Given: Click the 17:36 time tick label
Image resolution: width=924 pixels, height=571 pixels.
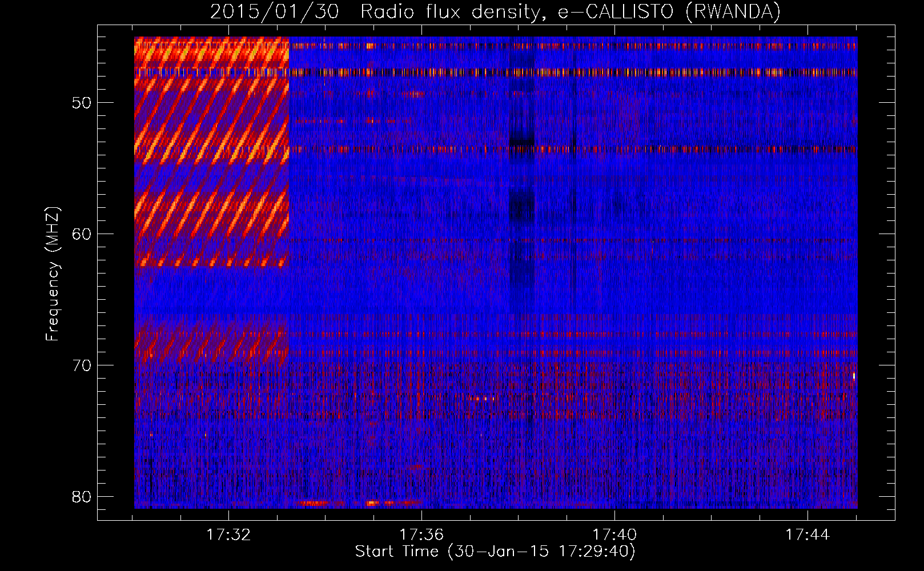Looking at the screenshot, I should [421, 535].
